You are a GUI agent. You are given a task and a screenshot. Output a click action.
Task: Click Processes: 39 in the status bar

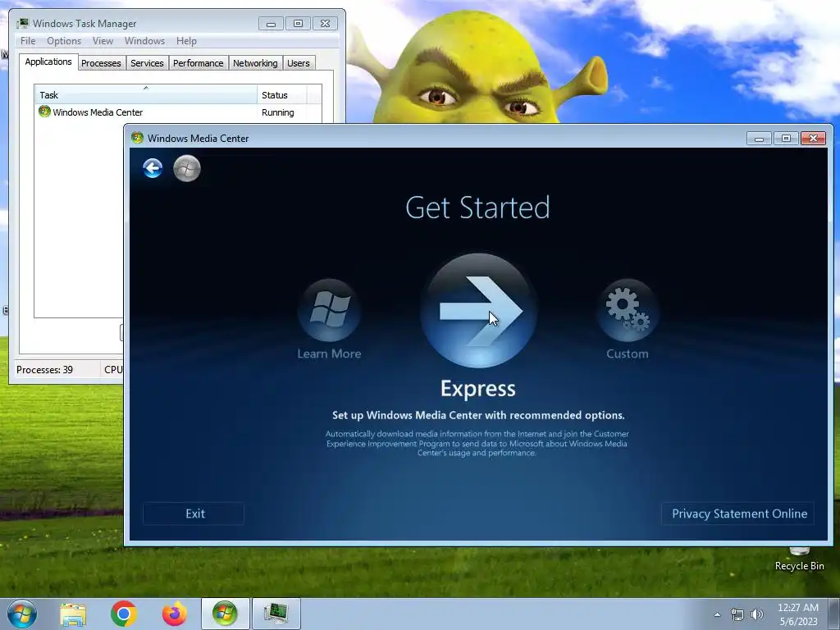44,370
